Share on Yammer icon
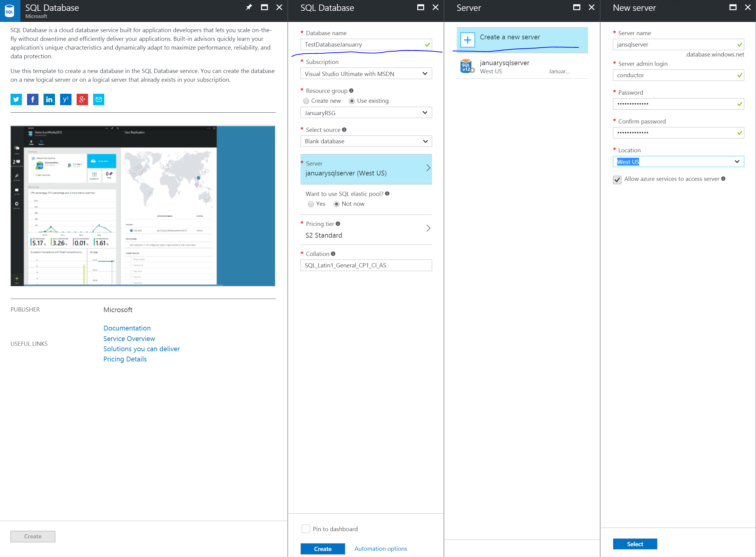This screenshot has width=756, height=557. [x=66, y=99]
